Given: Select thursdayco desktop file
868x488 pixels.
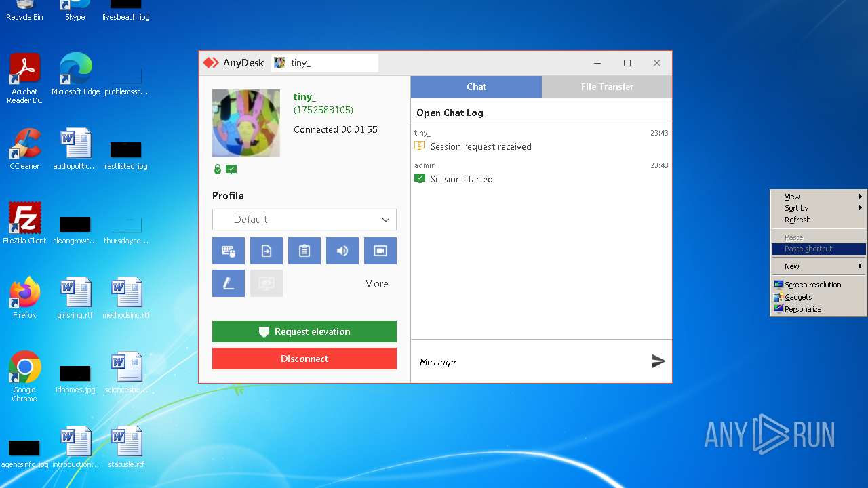Looking at the screenshot, I should tap(126, 229).
